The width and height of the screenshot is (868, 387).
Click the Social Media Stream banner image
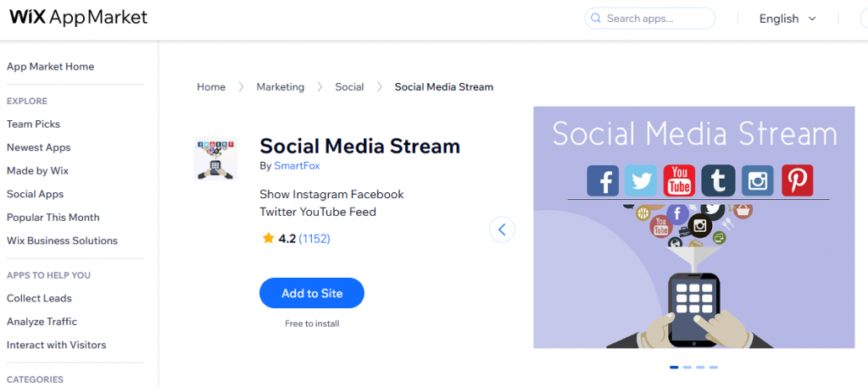pyautogui.click(x=694, y=227)
